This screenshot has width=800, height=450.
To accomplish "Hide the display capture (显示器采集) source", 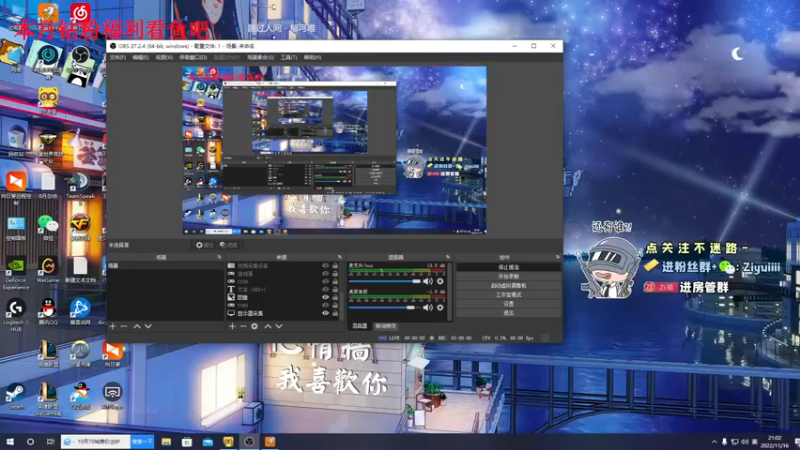I will tap(326, 313).
